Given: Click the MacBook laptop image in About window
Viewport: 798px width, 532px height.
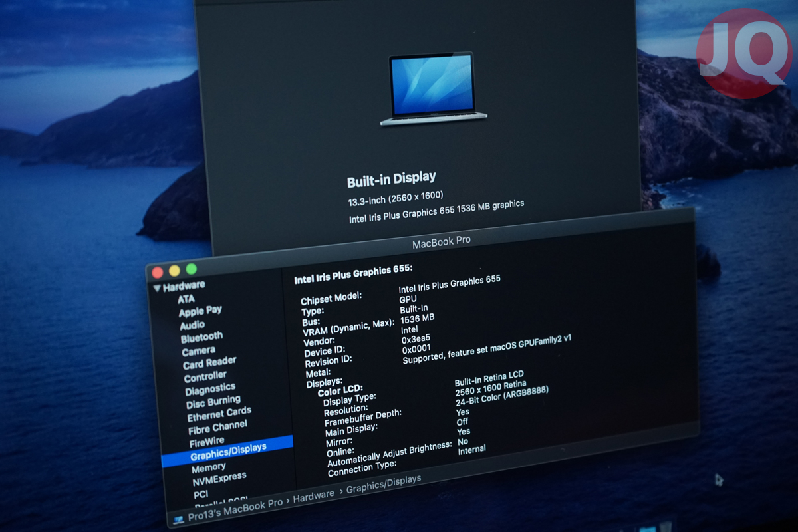Looking at the screenshot, I should click(x=434, y=88).
